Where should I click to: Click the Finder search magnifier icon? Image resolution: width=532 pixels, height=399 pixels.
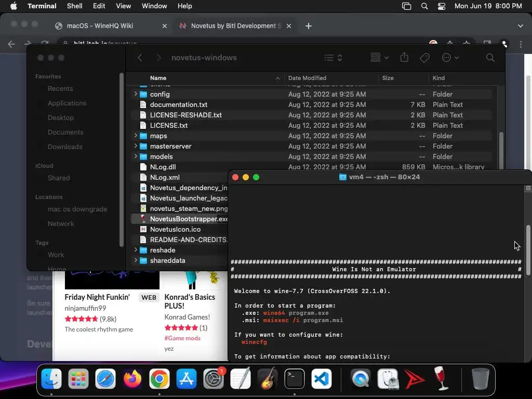click(x=490, y=58)
